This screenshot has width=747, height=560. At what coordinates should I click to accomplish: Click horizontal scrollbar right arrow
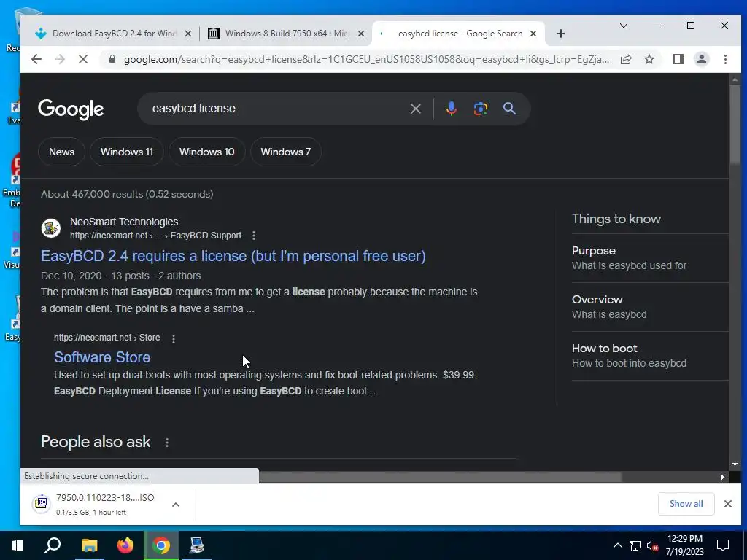click(x=723, y=477)
